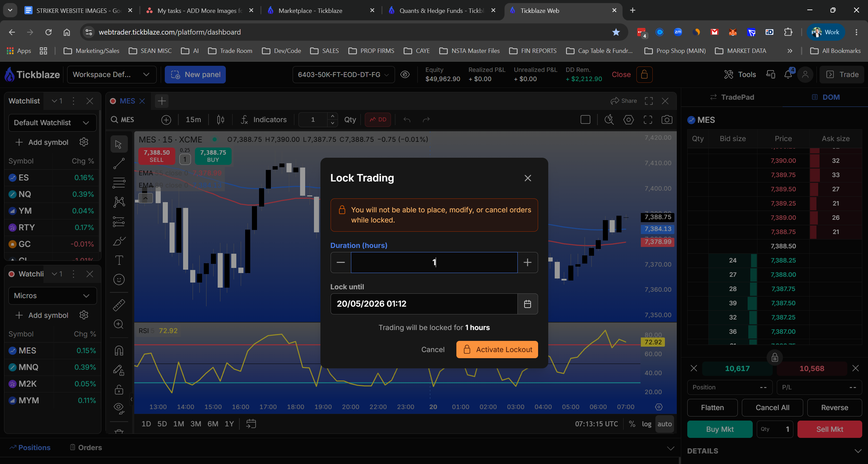Screen dimensions: 868x464
Task: Click Sell Mkt button
Action: click(830, 429)
